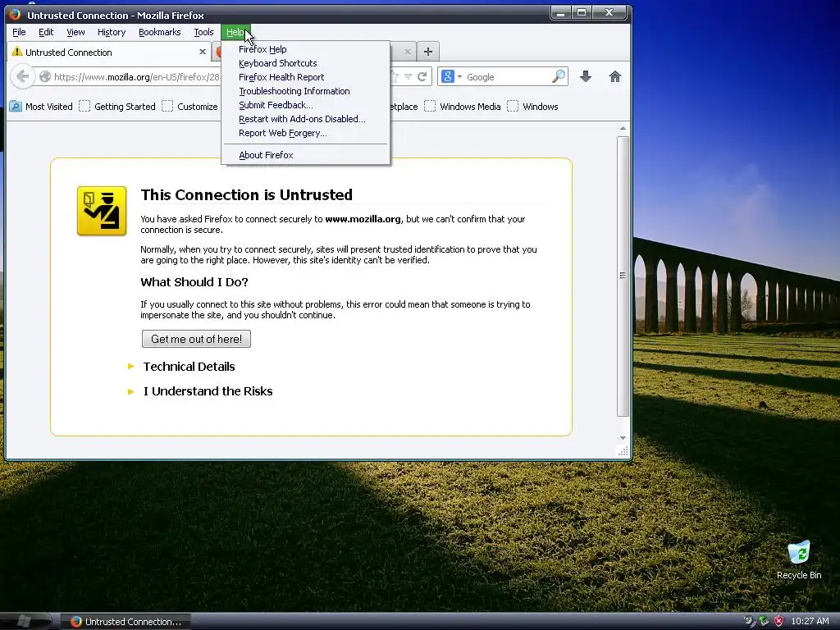
Task: Open the Windows Media bookmark
Action: (463, 107)
